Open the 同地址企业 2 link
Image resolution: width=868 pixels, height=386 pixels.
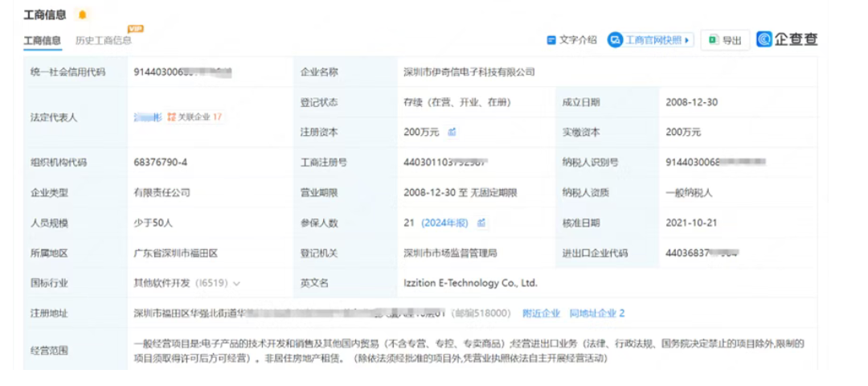596,314
